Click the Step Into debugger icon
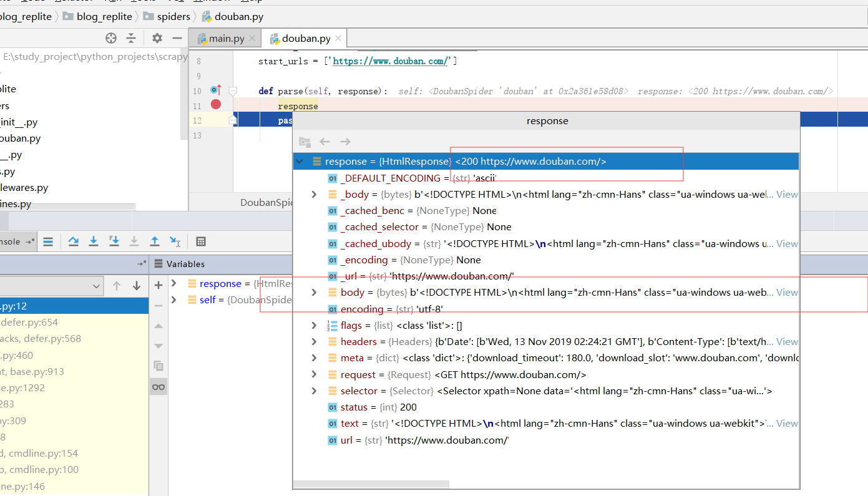Image resolution: width=868 pixels, height=496 pixels. (94, 241)
